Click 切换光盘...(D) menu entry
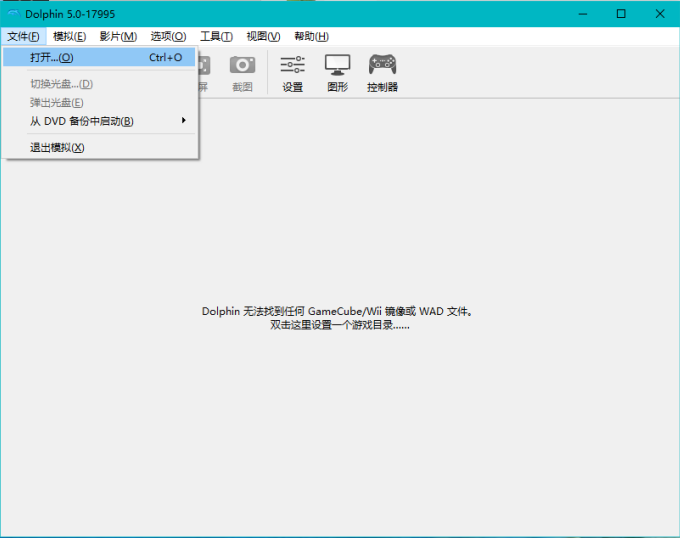 pos(99,84)
